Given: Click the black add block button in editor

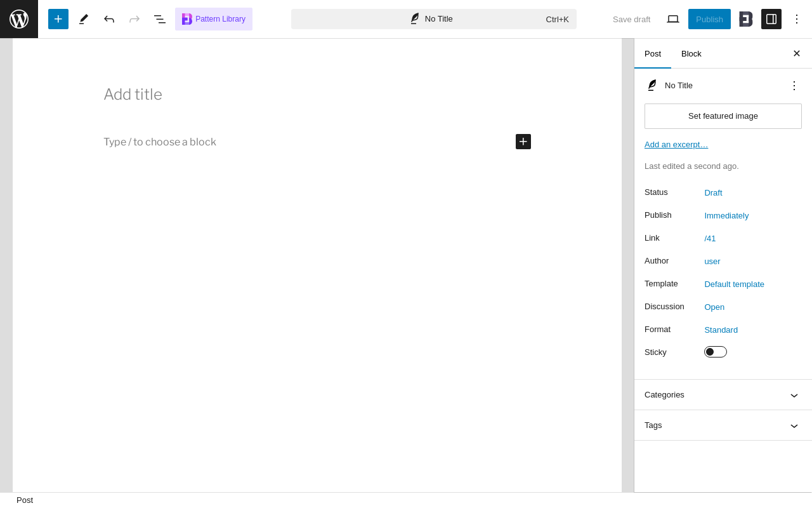Looking at the screenshot, I should click(523, 142).
